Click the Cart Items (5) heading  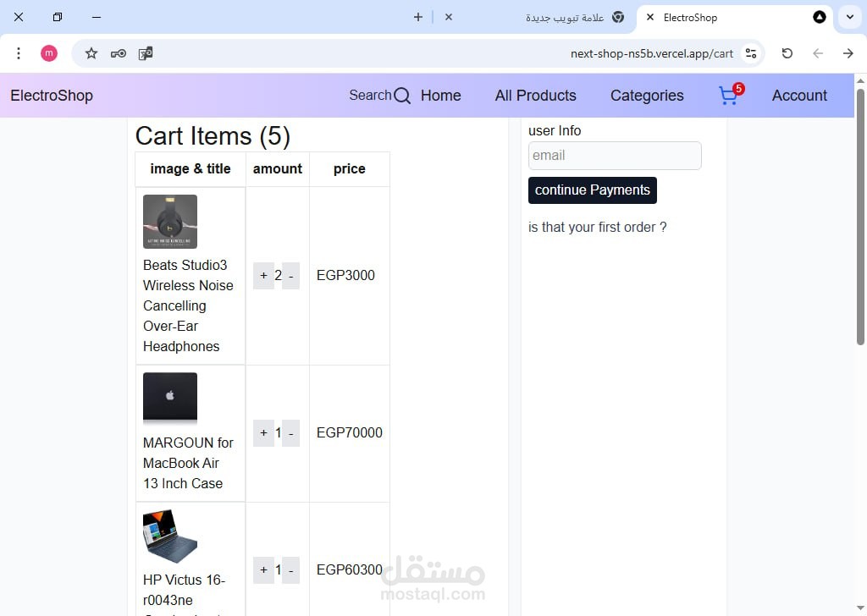click(213, 136)
